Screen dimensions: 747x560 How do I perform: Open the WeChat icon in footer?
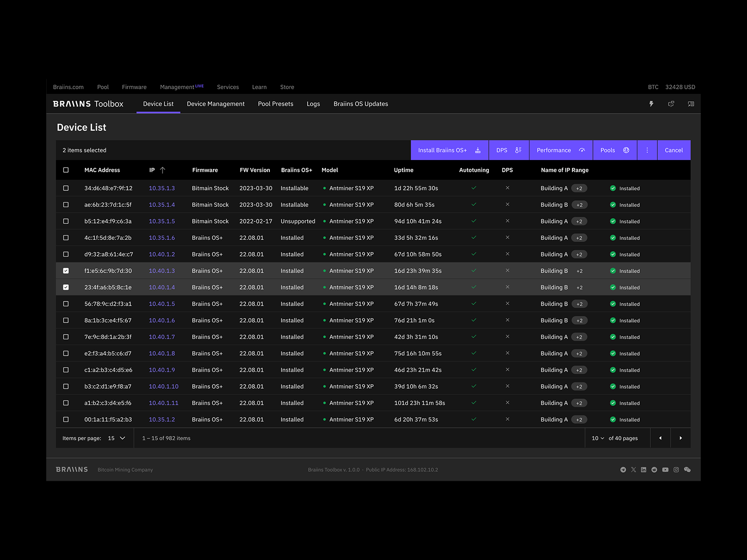[x=687, y=470]
